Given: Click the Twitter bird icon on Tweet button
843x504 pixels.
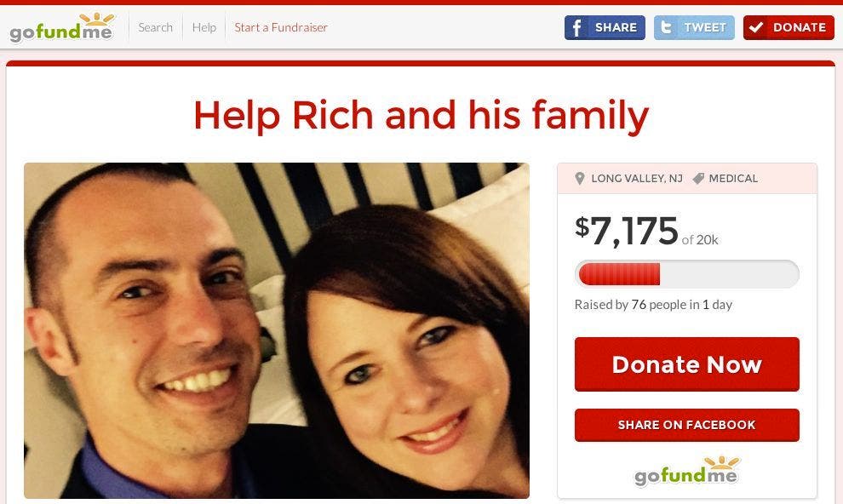Looking at the screenshot, I should pos(666,27).
